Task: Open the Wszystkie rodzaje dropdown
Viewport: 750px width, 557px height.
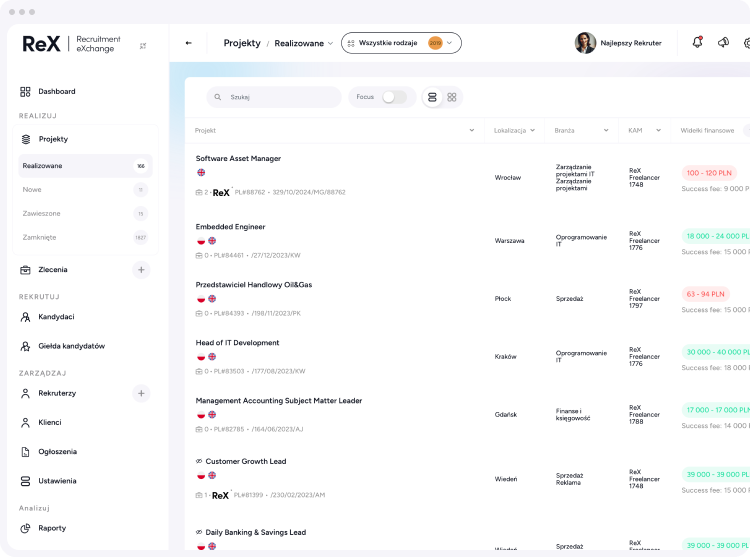Action: point(401,43)
